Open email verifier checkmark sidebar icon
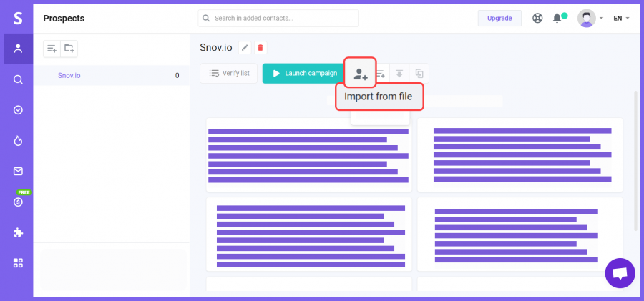644x301 pixels. (x=18, y=110)
